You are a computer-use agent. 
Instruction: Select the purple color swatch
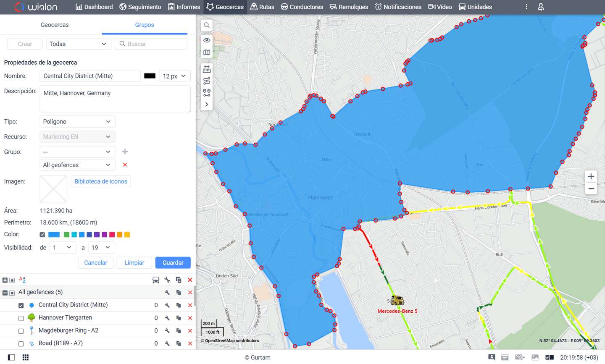(x=97, y=235)
